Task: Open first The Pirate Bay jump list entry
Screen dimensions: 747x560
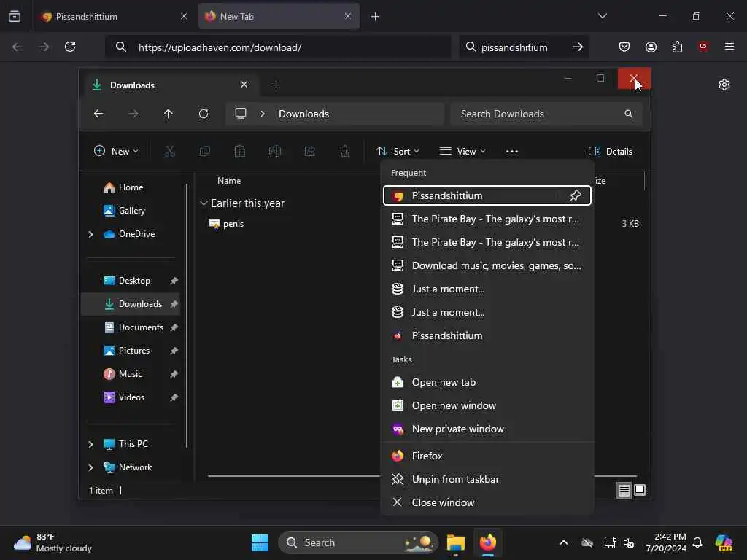Action: (487, 219)
